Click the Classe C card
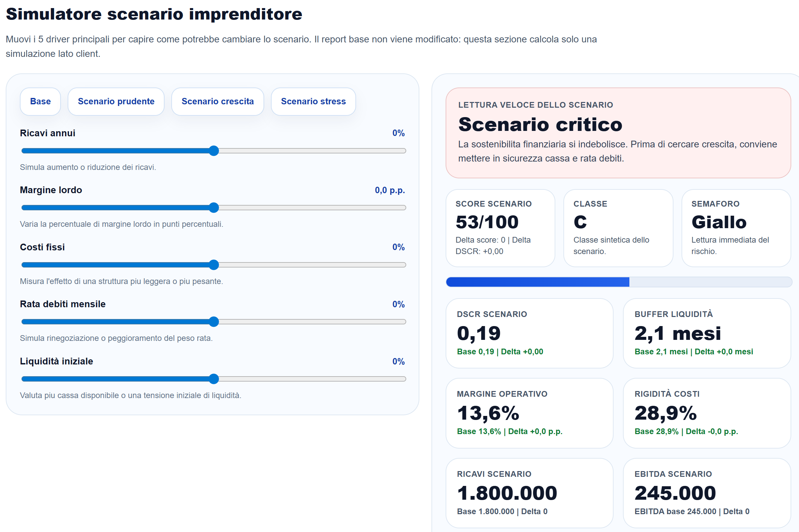 618,228
